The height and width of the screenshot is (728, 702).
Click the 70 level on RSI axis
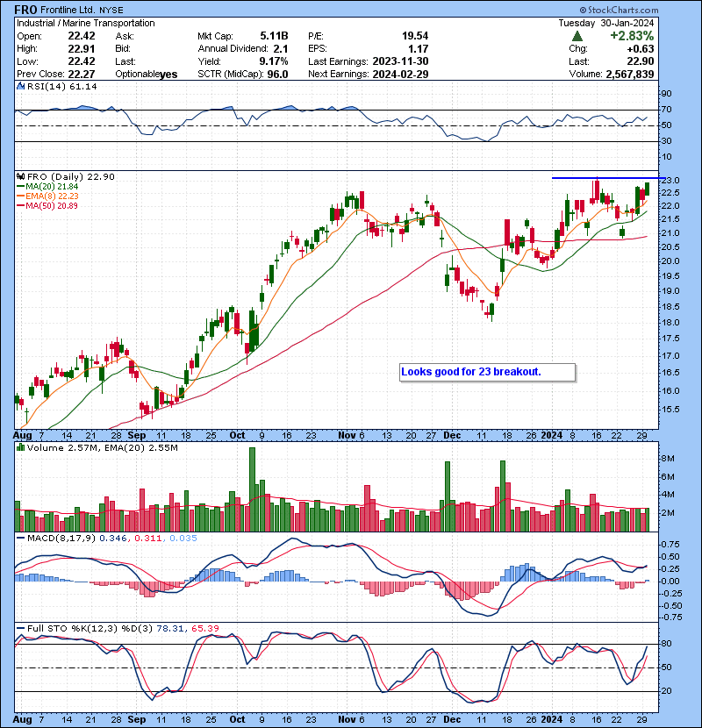667,110
